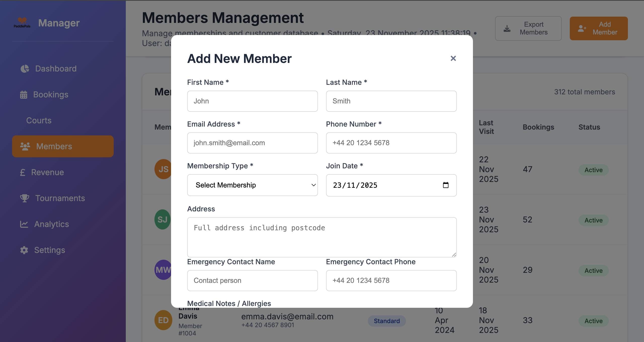Click Active status in the 29 bookings row
This screenshot has width=644, height=342.
(x=593, y=271)
